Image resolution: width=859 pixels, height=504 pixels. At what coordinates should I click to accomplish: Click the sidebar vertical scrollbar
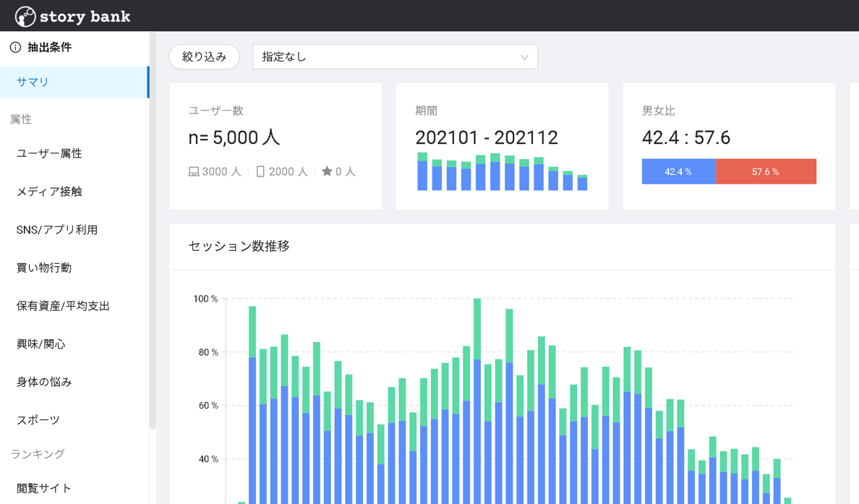(153, 230)
